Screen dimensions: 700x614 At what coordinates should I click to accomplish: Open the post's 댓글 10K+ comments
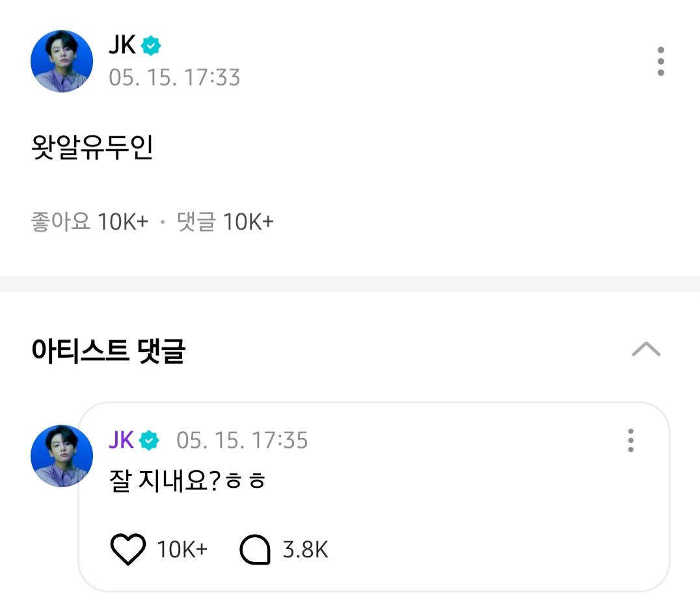(225, 222)
